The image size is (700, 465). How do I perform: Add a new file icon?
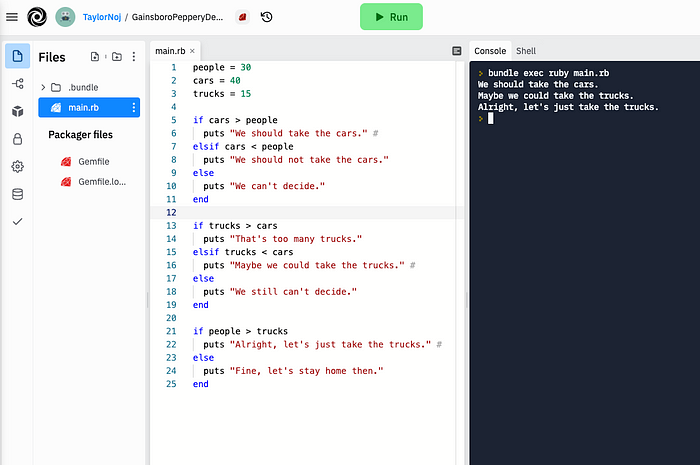[95, 57]
